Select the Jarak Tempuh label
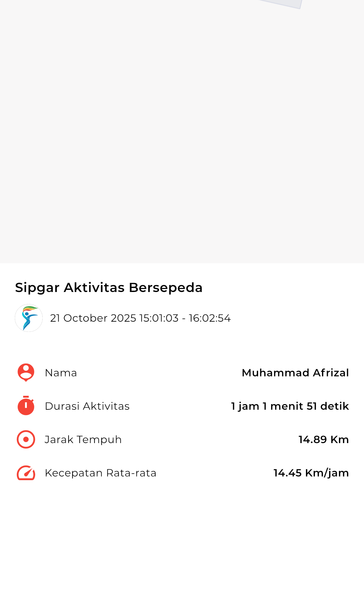 (83, 439)
